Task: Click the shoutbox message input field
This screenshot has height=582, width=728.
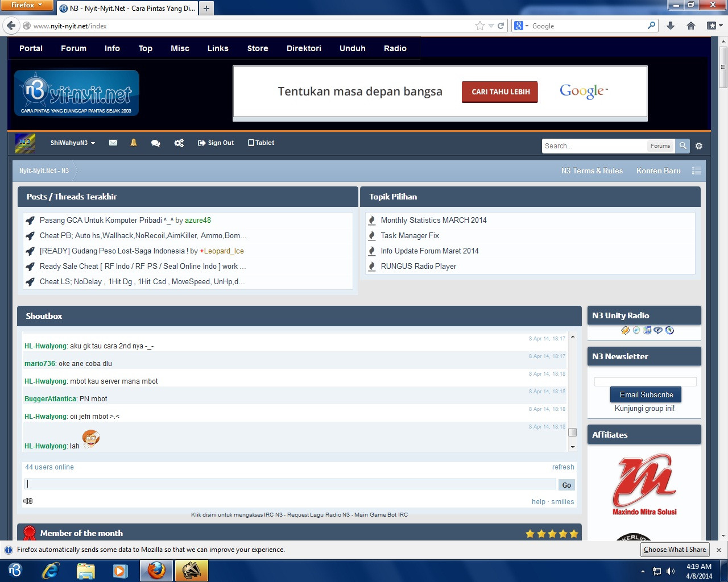Action: coord(290,484)
